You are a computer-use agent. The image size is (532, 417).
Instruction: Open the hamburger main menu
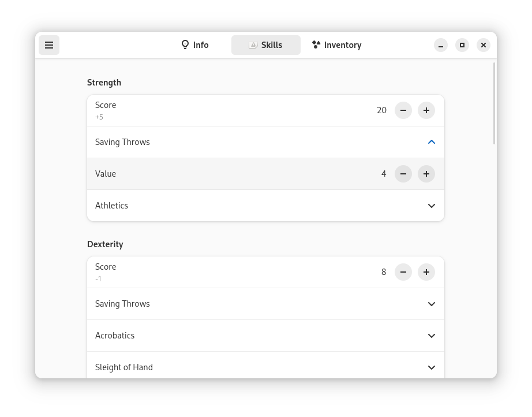point(49,45)
